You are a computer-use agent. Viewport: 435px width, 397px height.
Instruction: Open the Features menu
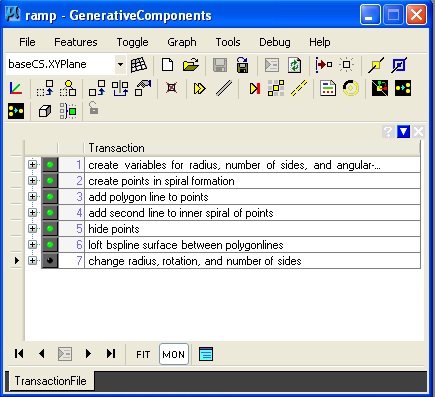76,42
